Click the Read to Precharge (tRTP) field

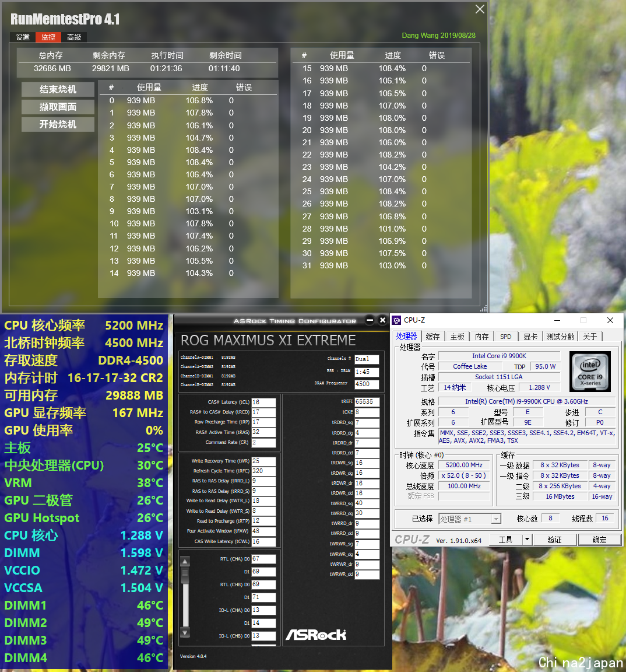(x=263, y=521)
